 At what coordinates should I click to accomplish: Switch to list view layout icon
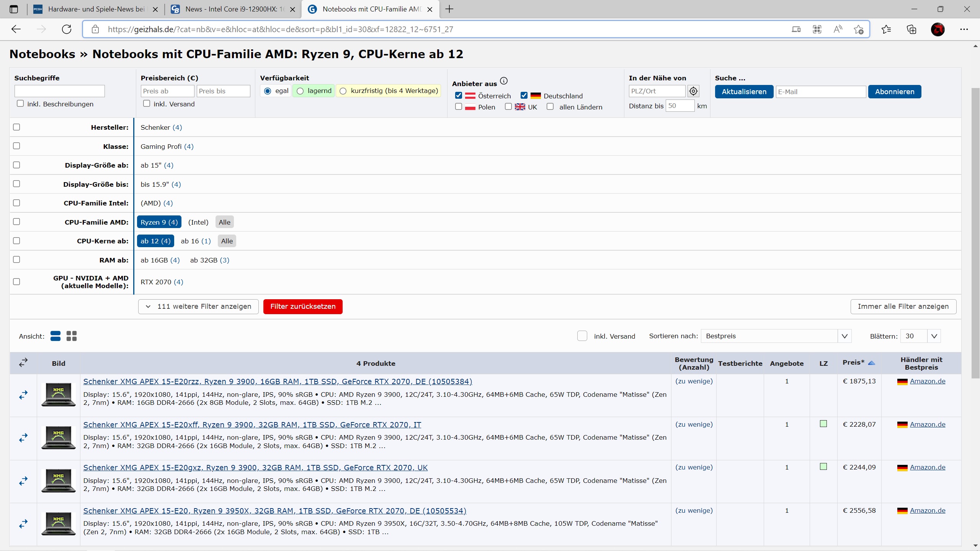click(56, 336)
